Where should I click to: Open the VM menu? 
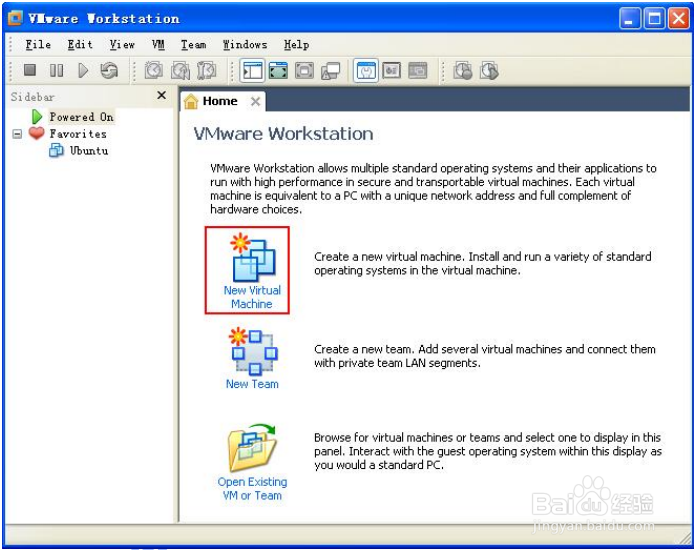tap(158, 45)
